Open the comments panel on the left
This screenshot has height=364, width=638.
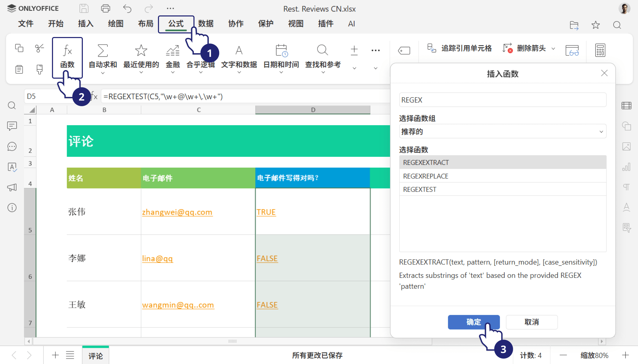coord(12,126)
